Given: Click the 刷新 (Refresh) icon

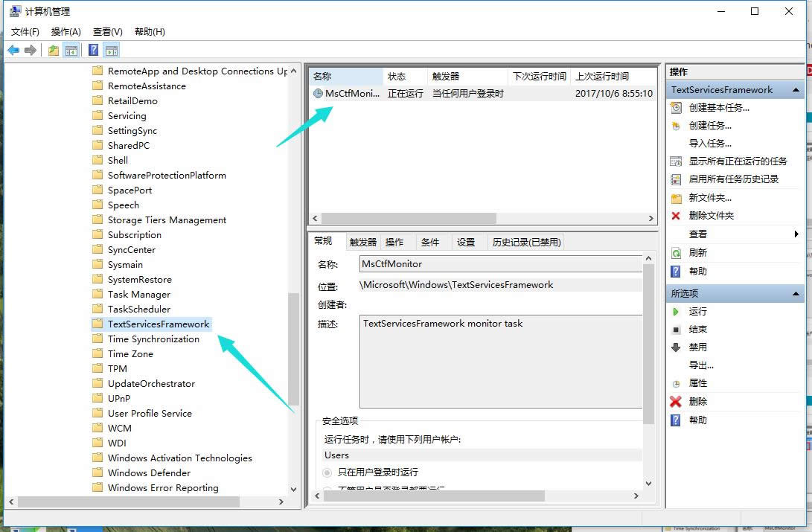Looking at the screenshot, I should (675, 253).
